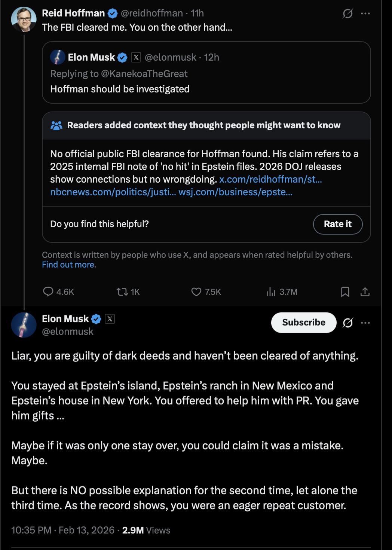Viewport: 392px width, 550px height.
Task: Open view analytics icon showing 3.7M
Action: click(x=271, y=291)
